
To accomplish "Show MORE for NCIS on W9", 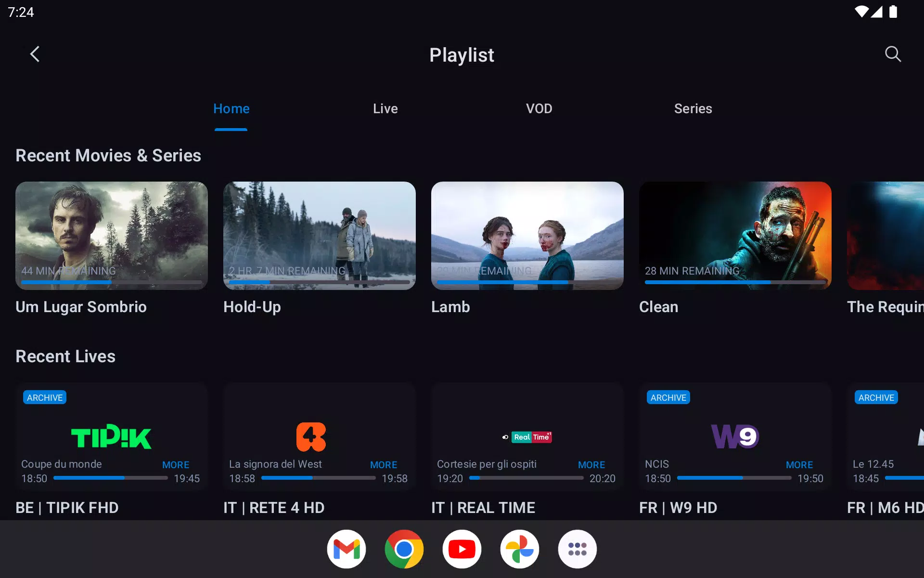I will click(x=799, y=465).
